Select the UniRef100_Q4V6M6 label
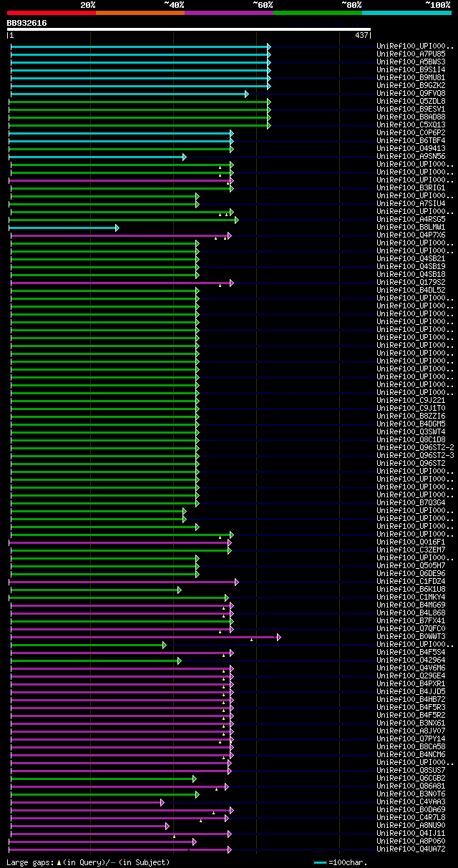458x868 pixels. point(411,668)
